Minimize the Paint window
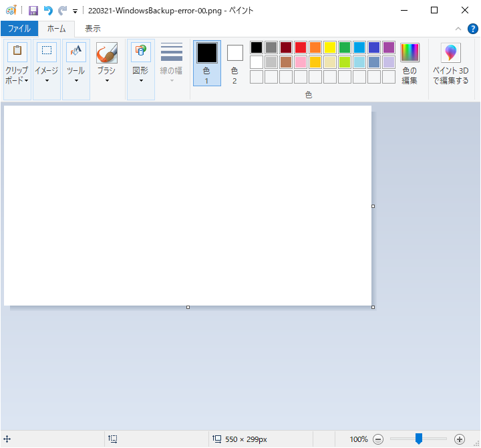Image resolution: width=481 pixels, height=448 pixels. (404, 11)
